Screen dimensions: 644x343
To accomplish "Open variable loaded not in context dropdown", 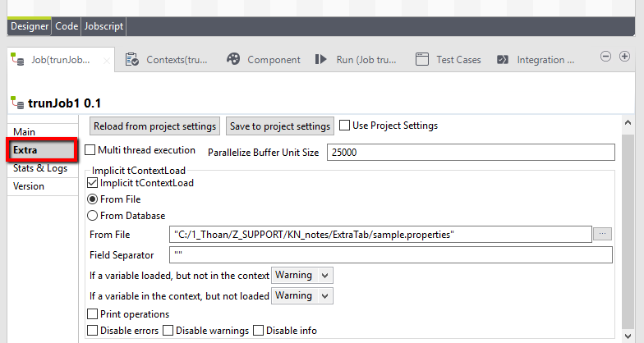I will coord(302,275).
